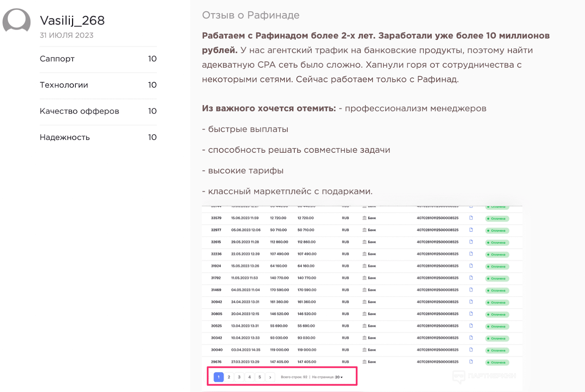Select date cell 27.03.2023 13:29
This screenshot has height=392, width=585.
point(245,362)
